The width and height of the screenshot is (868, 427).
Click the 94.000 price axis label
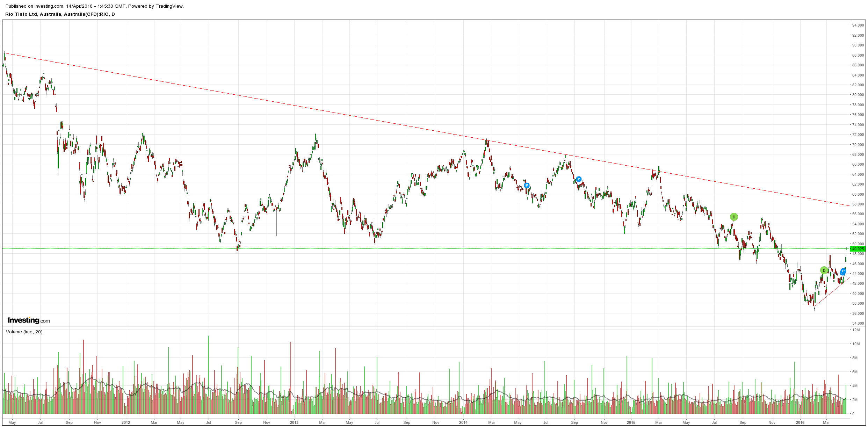[x=858, y=26]
